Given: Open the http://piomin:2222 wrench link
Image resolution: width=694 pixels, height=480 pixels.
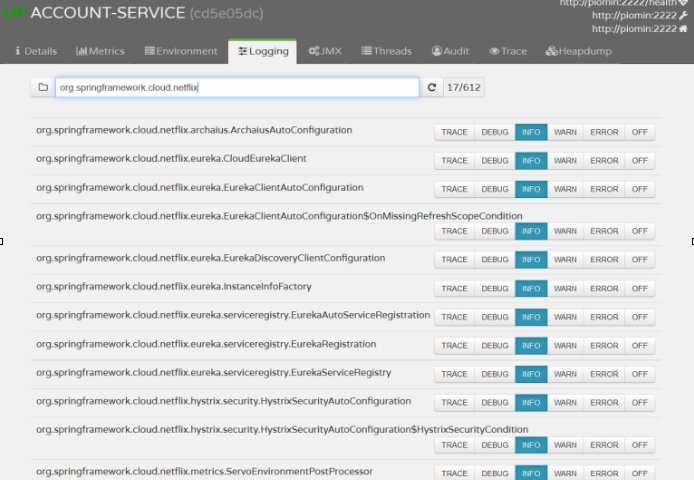Looking at the screenshot, I should coord(639,15).
